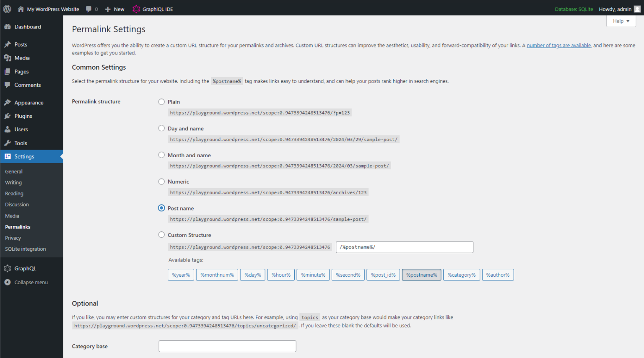
Task: Select the GraphQL sidebar item
Action: click(23, 268)
